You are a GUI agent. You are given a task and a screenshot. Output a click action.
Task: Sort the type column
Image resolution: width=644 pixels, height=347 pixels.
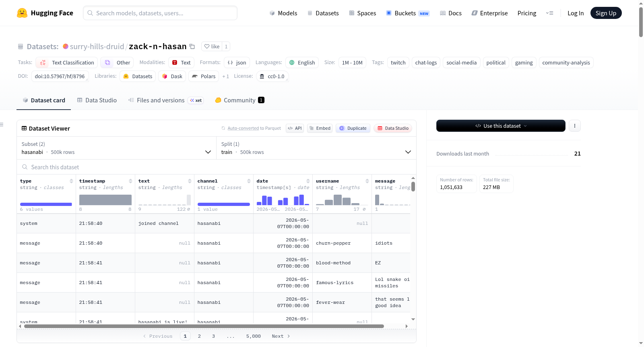click(x=71, y=181)
